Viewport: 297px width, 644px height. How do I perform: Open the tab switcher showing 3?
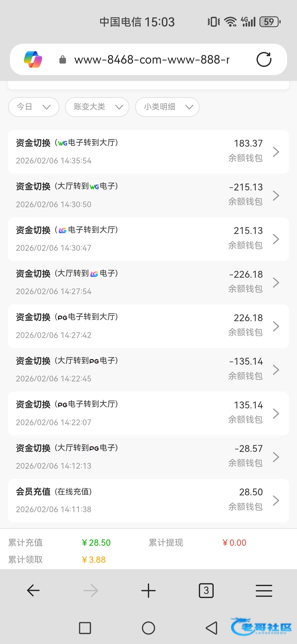(206, 591)
